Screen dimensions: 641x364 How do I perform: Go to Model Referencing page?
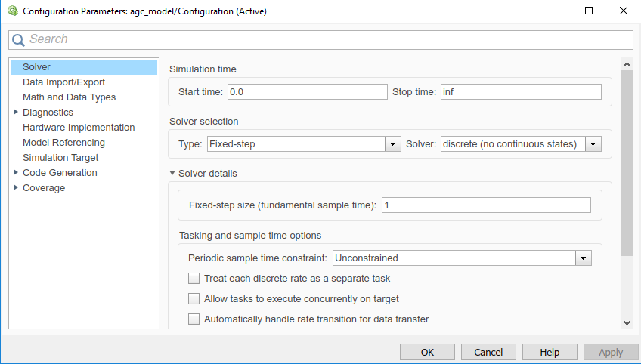click(63, 143)
